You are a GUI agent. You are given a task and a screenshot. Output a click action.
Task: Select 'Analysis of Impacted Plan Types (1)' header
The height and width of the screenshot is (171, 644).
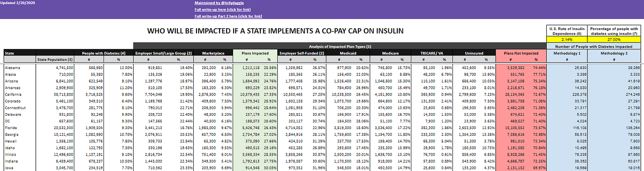coord(340,46)
